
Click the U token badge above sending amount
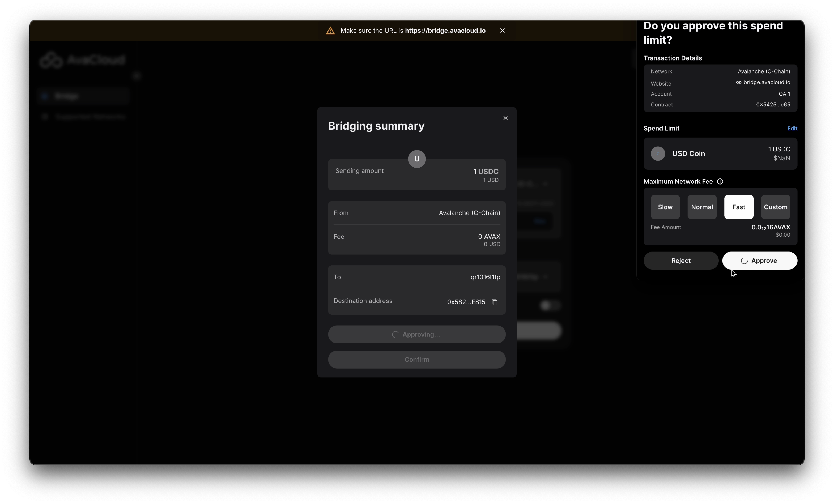pyautogui.click(x=417, y=159)
